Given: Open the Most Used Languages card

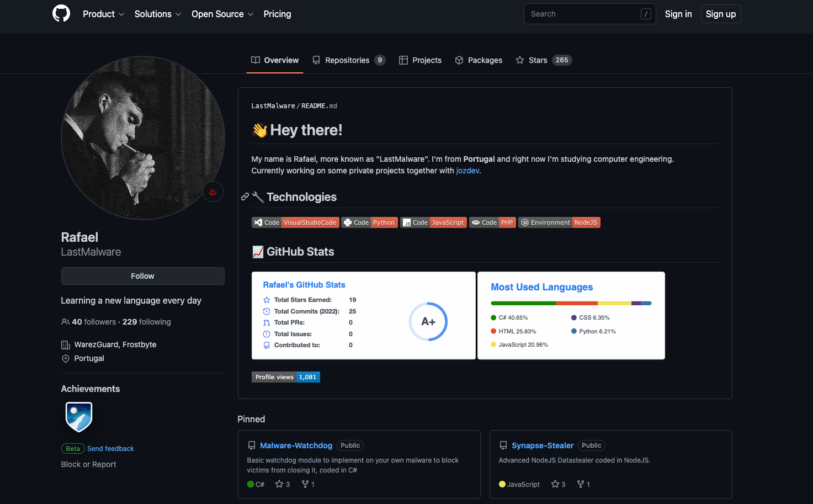Looking at the screenshot, I should (x=571, y=316).
